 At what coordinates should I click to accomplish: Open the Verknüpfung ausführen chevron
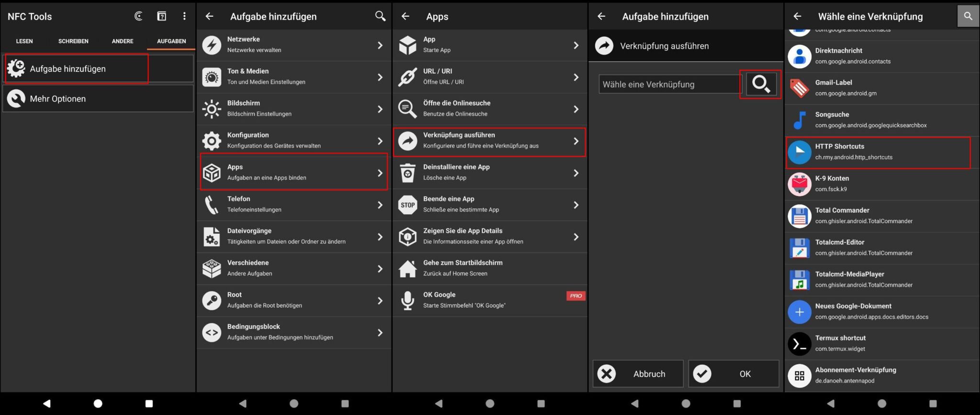(576, 141)
